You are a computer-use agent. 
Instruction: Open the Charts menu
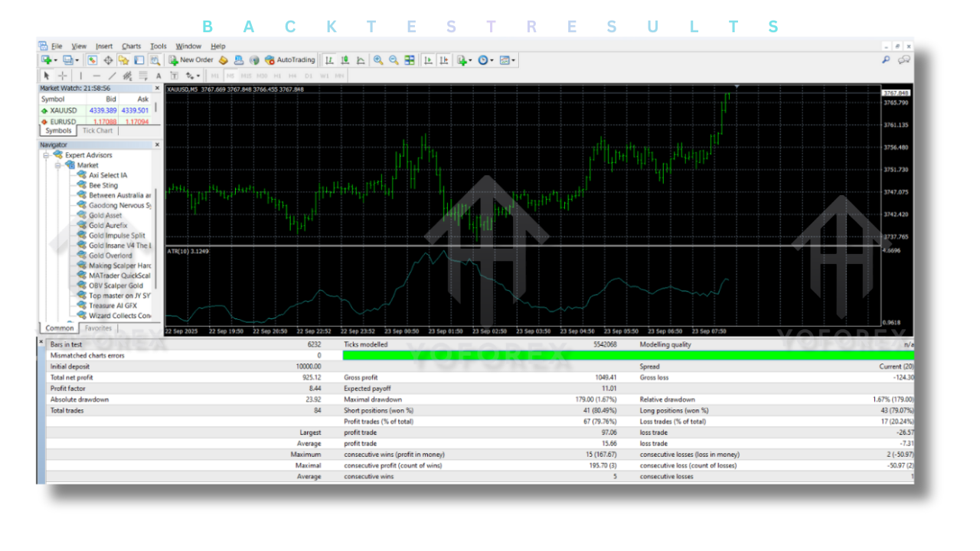[x=131, y=46]
